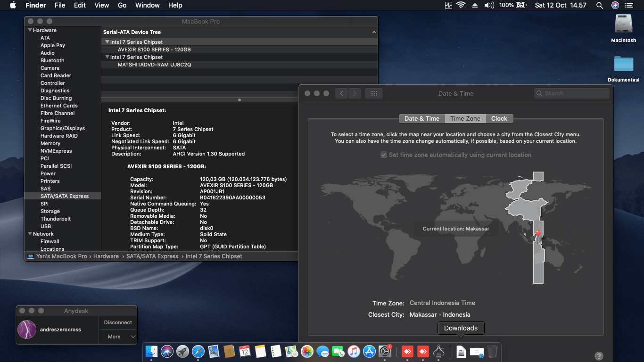
Task: Click the help question mark button
Action: coord(599,356)
